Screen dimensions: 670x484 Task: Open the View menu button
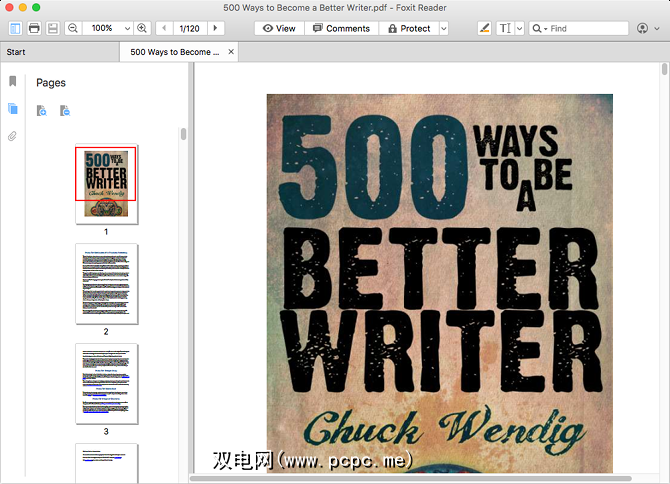point(279,29)
